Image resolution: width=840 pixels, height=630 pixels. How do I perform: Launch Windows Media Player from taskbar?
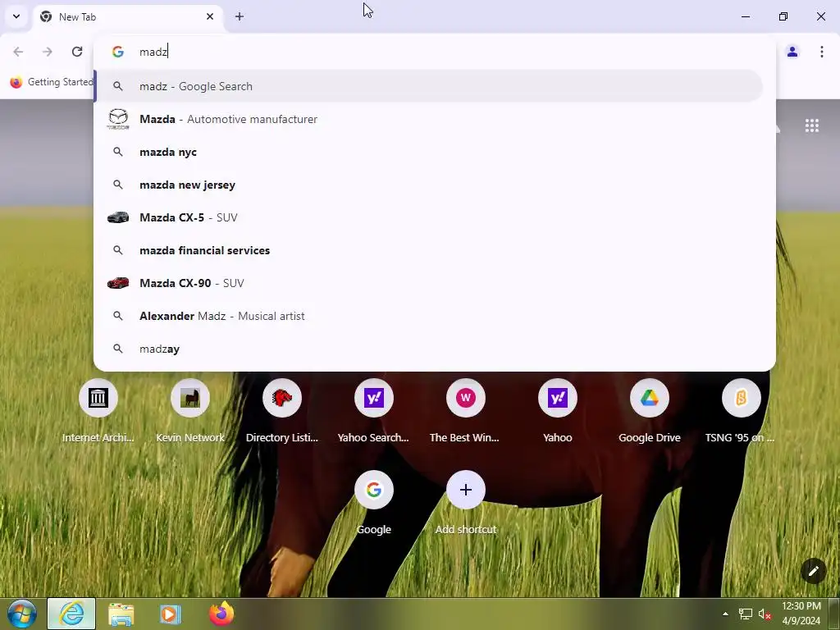coord(171,614)
